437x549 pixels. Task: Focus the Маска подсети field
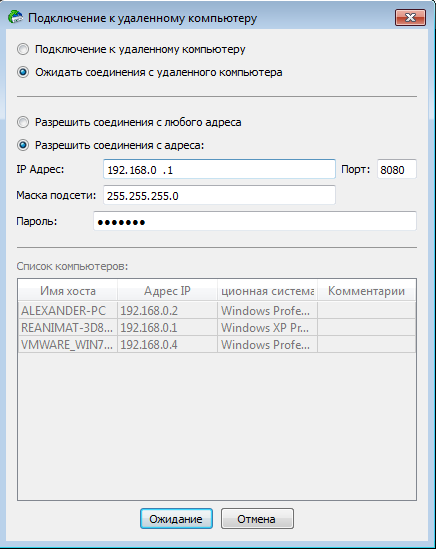[x=219, y=195]
